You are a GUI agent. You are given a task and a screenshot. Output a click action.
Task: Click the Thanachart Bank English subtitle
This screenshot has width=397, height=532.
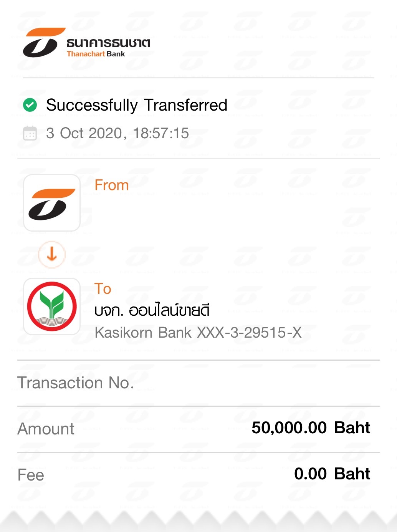click(96, 54)
